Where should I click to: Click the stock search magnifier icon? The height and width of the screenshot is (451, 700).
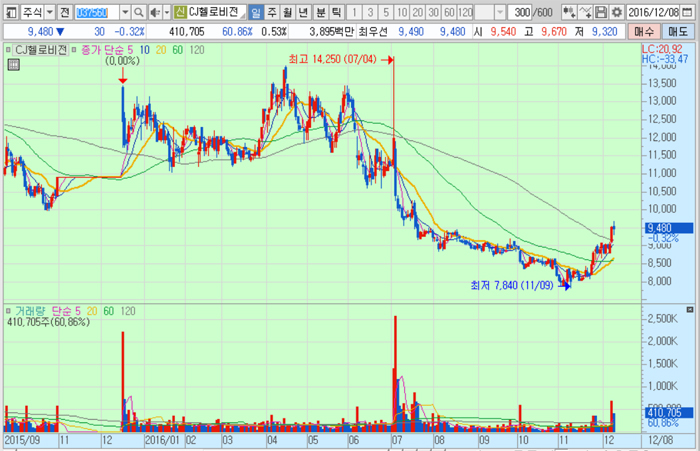(140, 13)
